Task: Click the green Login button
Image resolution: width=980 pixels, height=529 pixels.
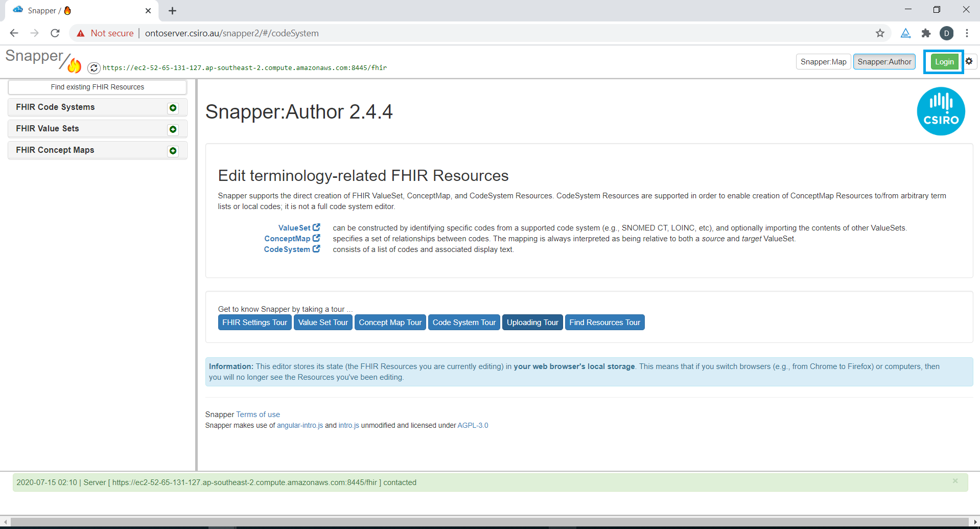Action: pyautogui.click(x=944, y=62)
